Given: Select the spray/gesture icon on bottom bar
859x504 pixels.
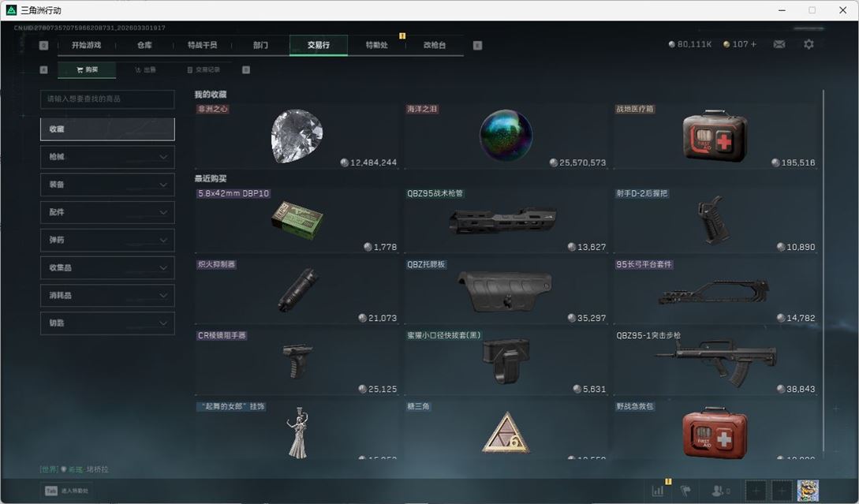Looking at the screenshot, I should (x=688, y=490).
